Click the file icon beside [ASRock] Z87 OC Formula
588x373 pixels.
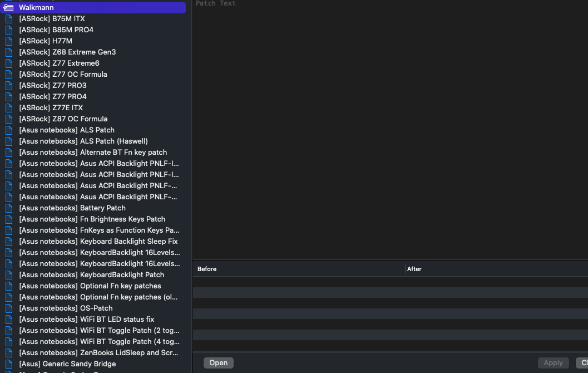pos(9,119)
